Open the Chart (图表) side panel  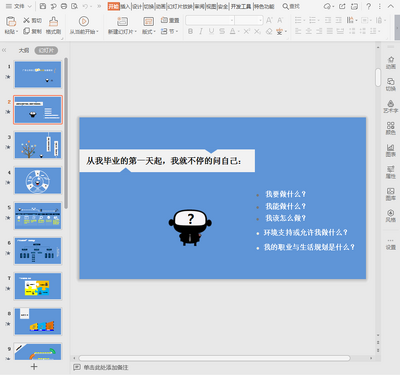391,150
